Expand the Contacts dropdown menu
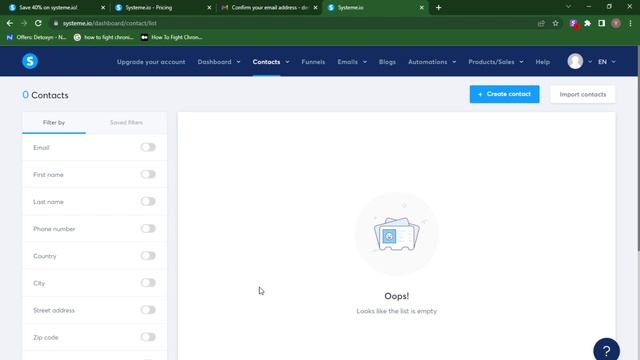The height and width of the screenshot is (360, 640). pos(271,62)
